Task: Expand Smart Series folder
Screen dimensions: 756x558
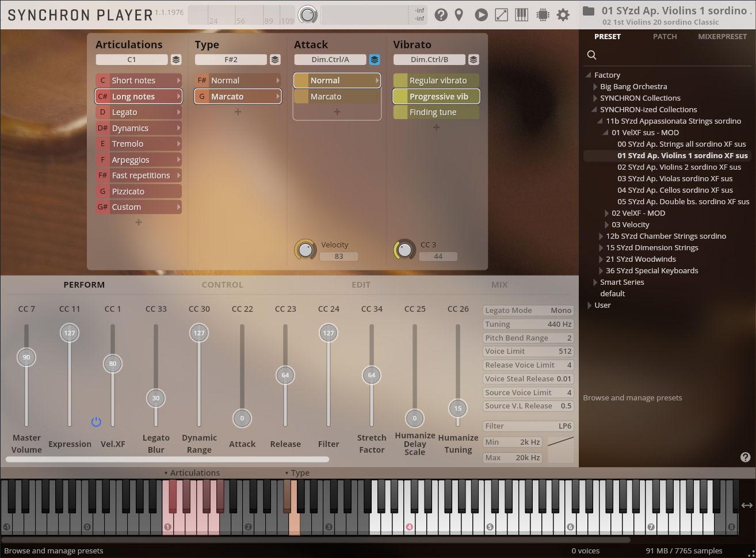Action: (595, 282)
